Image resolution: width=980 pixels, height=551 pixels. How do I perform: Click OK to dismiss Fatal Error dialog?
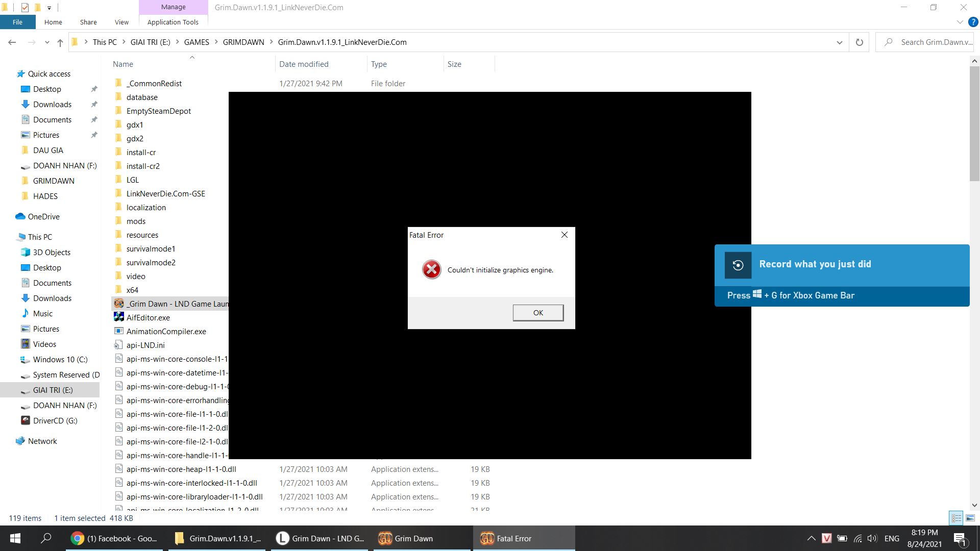click(538, 312)
